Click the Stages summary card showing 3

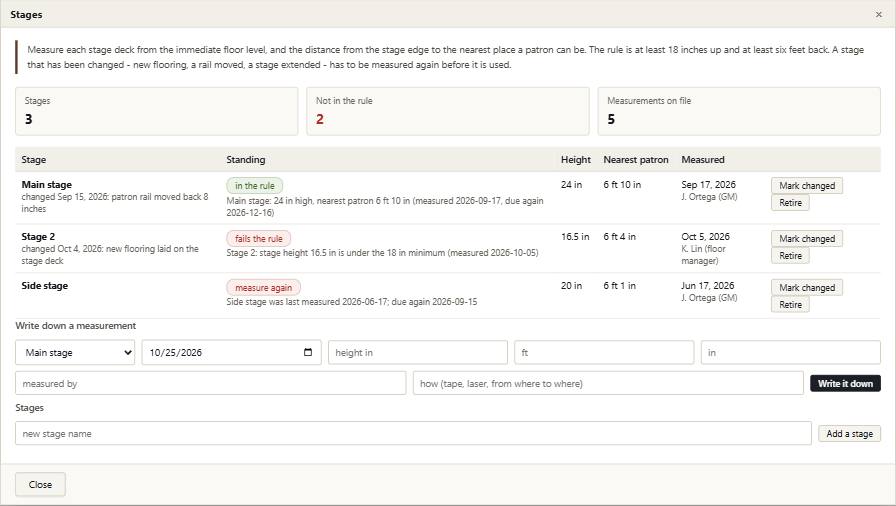pyautogui.click(x=157, y=111)
